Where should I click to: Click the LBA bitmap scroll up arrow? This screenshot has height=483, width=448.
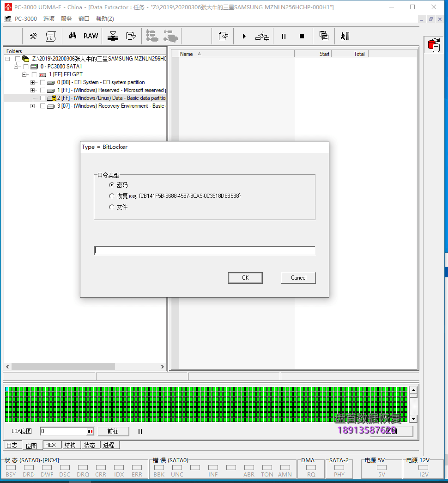[x=413, y=390]
